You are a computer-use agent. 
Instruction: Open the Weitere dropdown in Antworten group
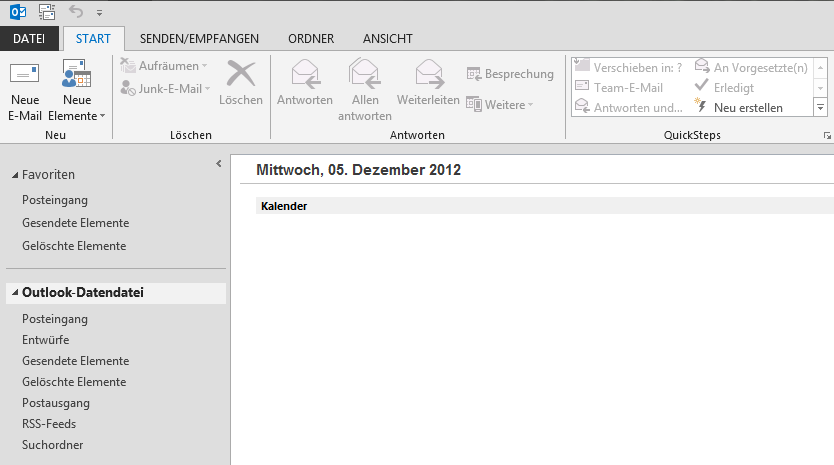(x=499, y=105)
